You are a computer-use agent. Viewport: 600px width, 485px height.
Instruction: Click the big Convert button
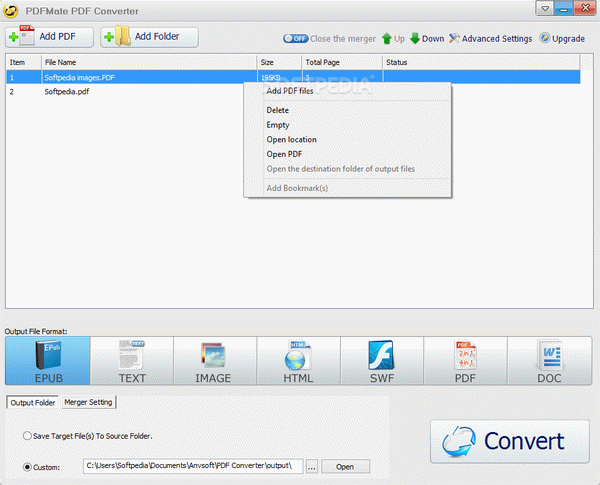(510, 441)
